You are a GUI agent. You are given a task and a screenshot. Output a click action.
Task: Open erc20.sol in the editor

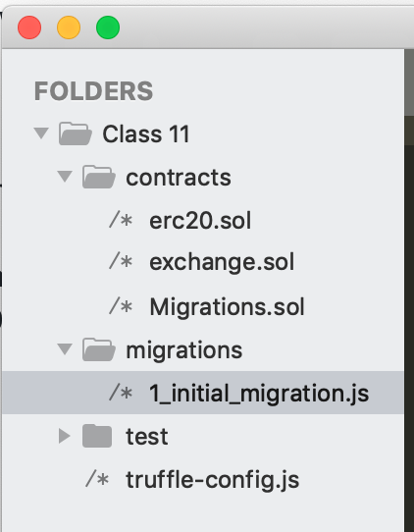[200, 221]
